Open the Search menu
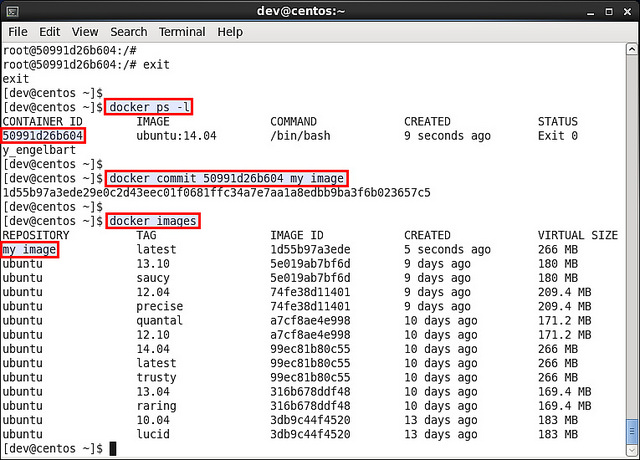 pyautogui.click(x=129, y=32)
